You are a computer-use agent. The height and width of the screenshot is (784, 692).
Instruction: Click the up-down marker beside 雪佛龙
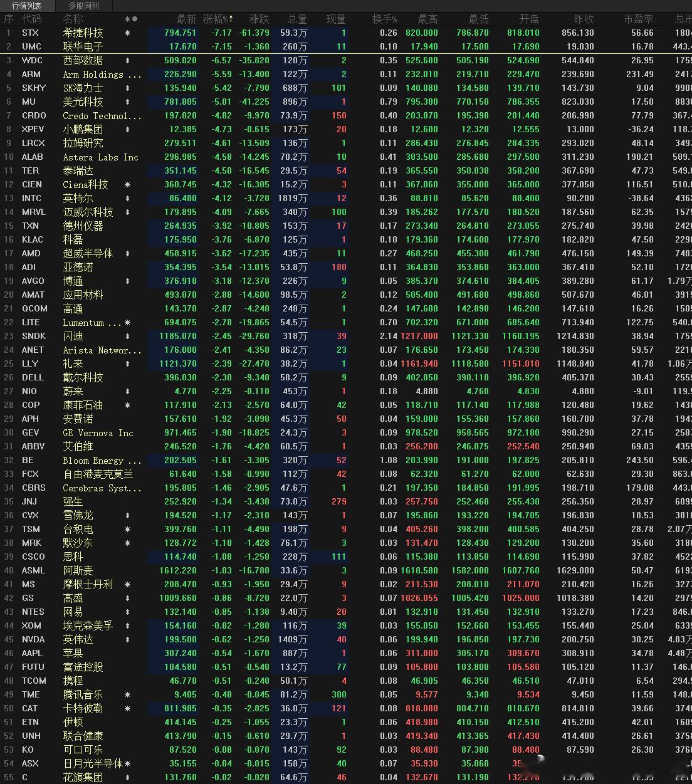coord(128,515)
